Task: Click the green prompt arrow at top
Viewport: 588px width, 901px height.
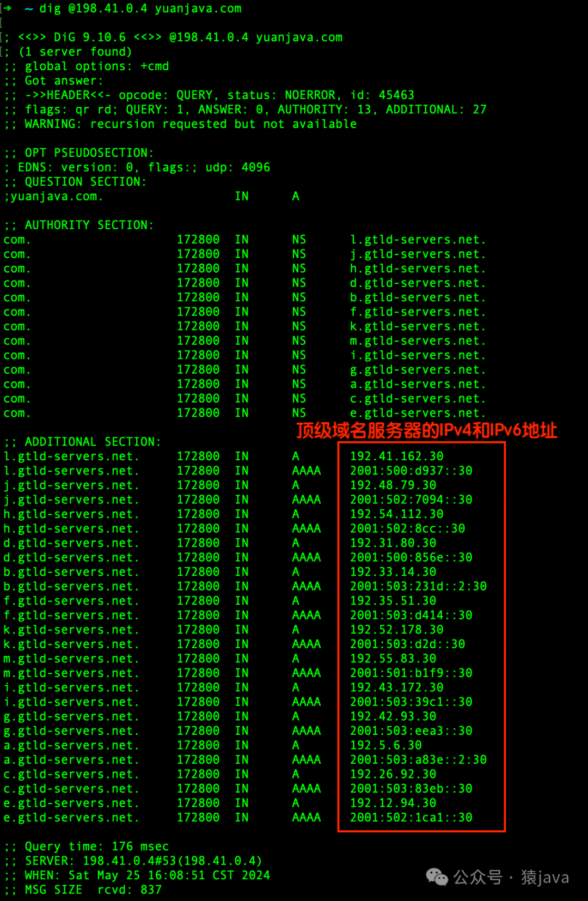Action: tap(8, 9)
